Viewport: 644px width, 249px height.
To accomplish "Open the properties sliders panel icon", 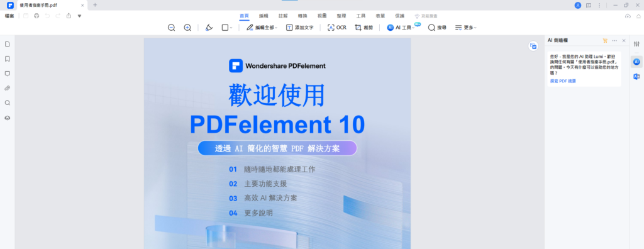I will tap(636, 44).
